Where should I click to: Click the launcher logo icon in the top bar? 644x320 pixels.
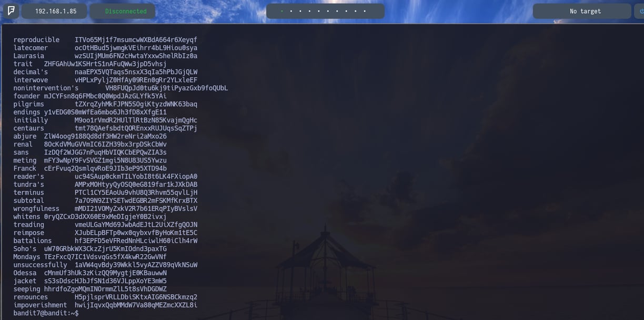[x=11, y=11]
